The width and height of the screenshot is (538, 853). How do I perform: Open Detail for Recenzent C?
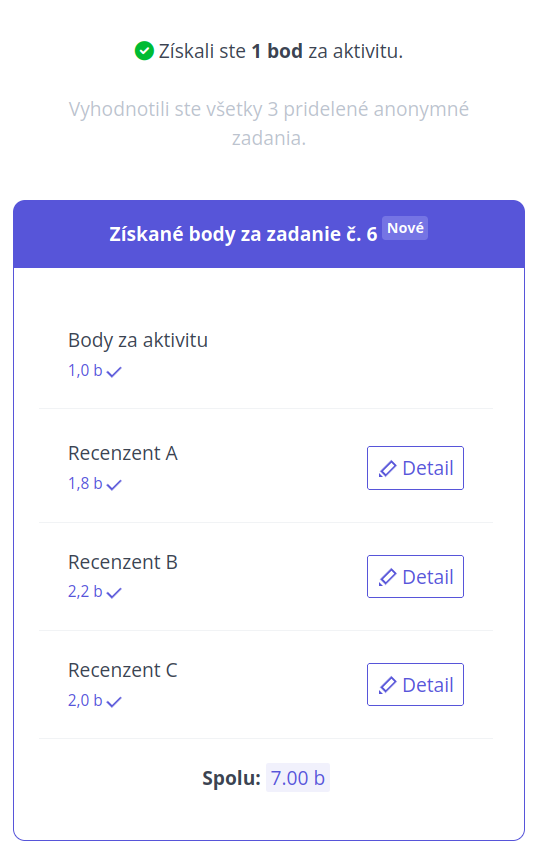(416, 684)
